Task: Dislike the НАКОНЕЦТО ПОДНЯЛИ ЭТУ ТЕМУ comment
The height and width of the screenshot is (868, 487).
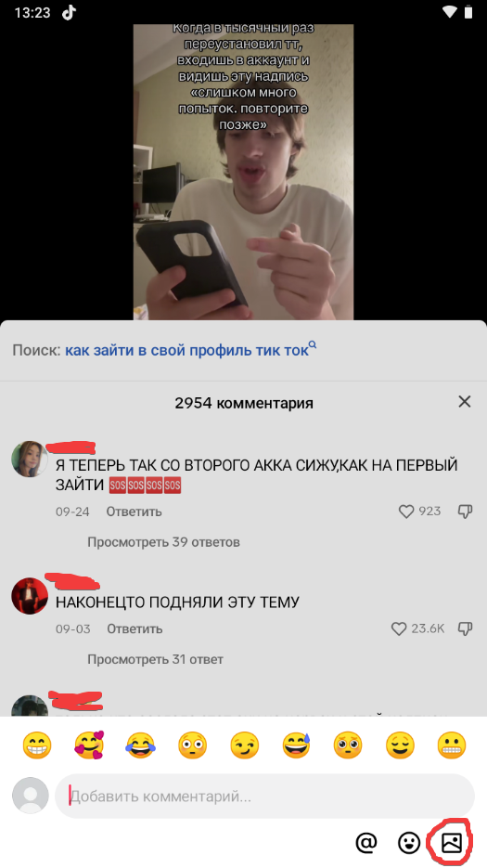Action: [x=465, y=628]
